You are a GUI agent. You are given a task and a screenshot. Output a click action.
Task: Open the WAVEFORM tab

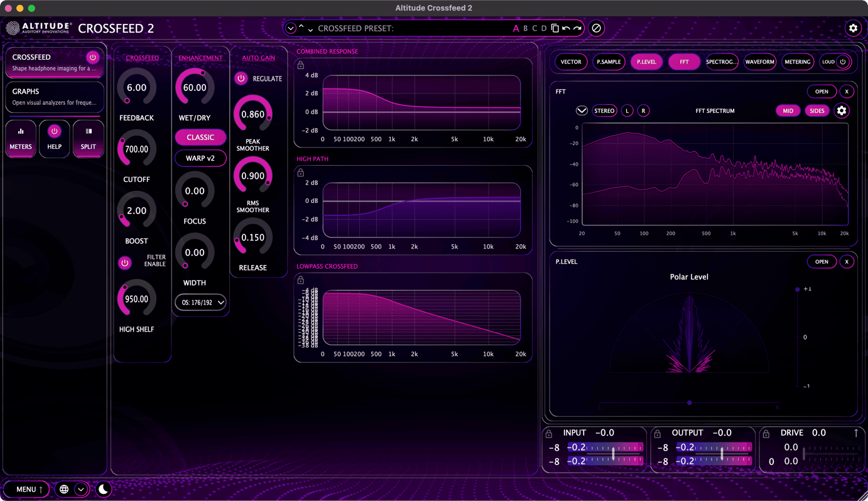(760, 62)
